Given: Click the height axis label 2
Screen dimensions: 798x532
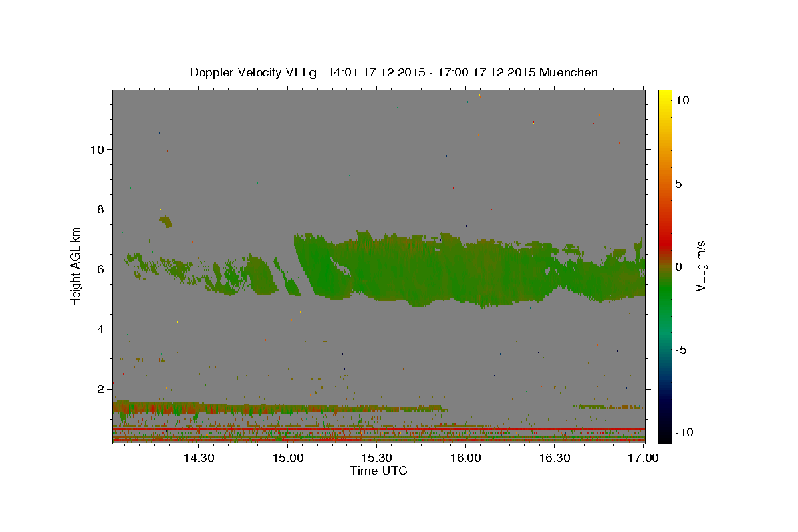Looking at the screenshot, I should 101,388.
